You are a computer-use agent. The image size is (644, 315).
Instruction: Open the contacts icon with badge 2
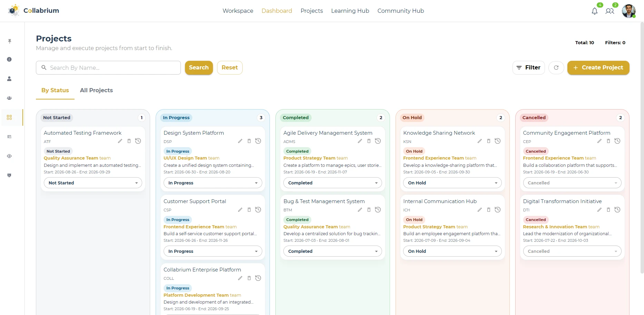(x=610, y=11)
